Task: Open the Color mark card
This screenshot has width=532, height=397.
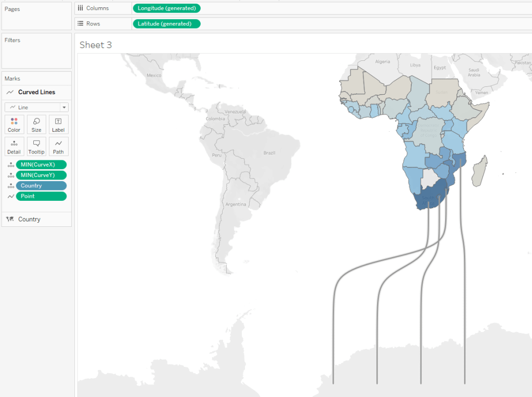Action: click(x=14, y=125)
